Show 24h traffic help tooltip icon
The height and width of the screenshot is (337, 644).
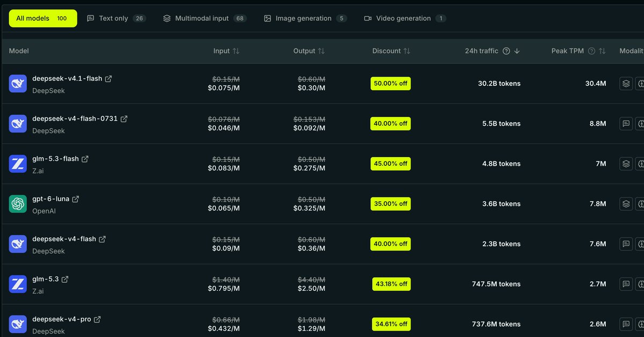(506, 51)
